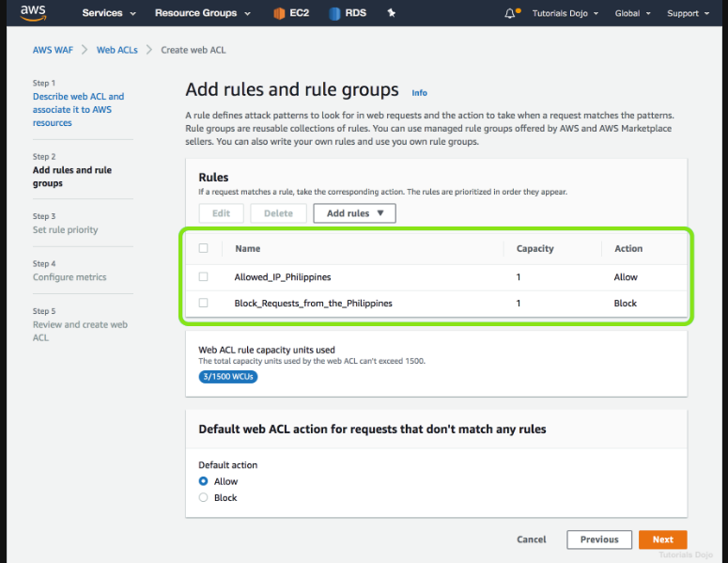The width and height of the screenshot is (728, 563).
Task: Click capacity value for Block_Requests_from_the_Philippines
Action: tap(519, 304)
